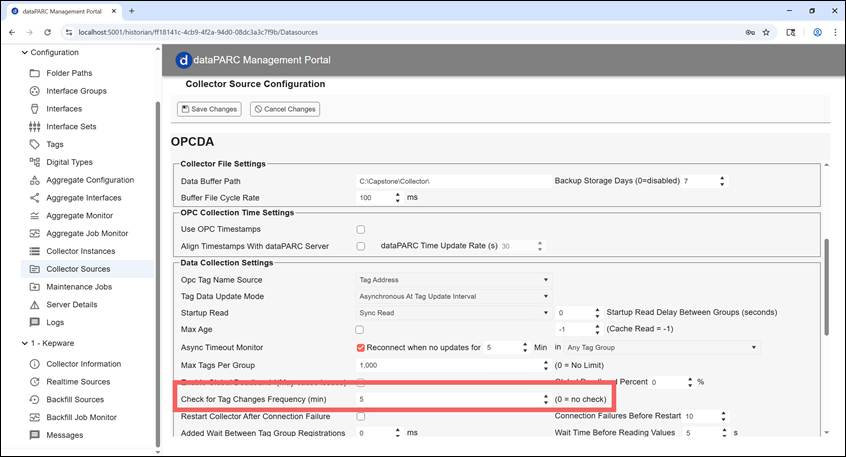
Task: Enable Use OPC Timestamps checkbox
Action: 360,229
